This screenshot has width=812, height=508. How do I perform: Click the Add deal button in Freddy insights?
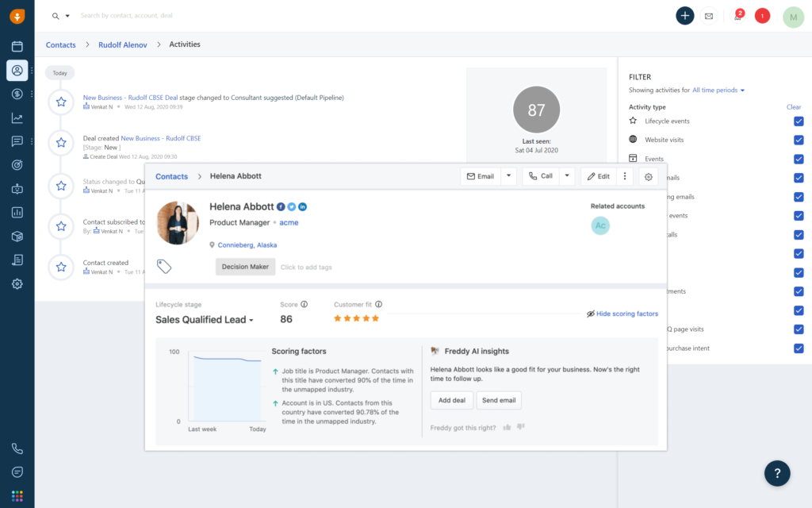451,400
